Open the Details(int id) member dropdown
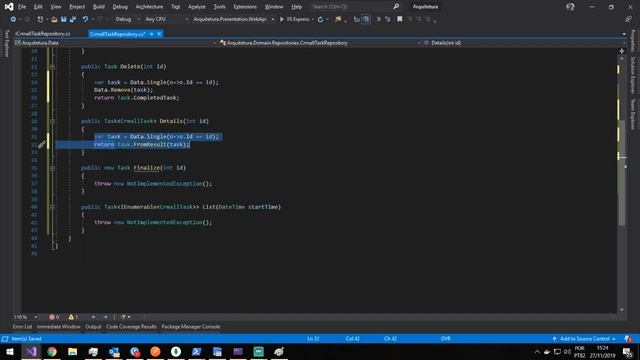Viewport: 640px width, 360px height. point(523,43)
